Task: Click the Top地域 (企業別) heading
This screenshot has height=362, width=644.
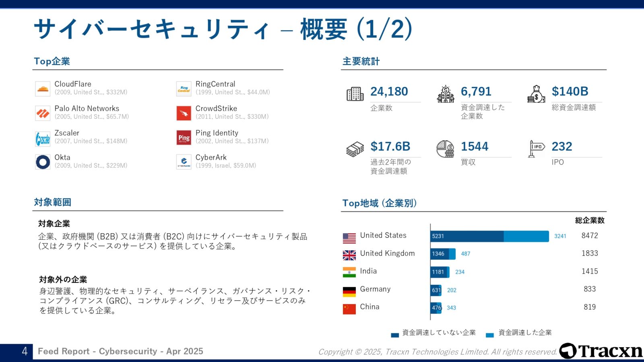Action: tap(380, 203)
